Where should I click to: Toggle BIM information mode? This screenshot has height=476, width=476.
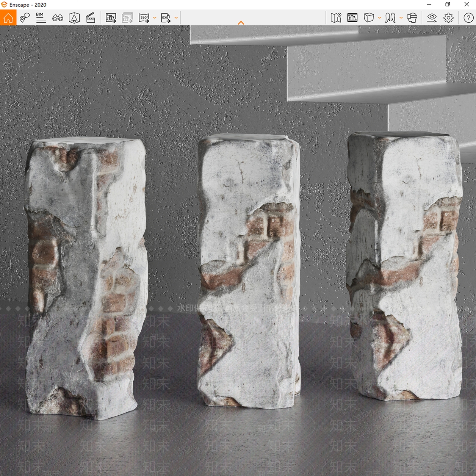41,18
